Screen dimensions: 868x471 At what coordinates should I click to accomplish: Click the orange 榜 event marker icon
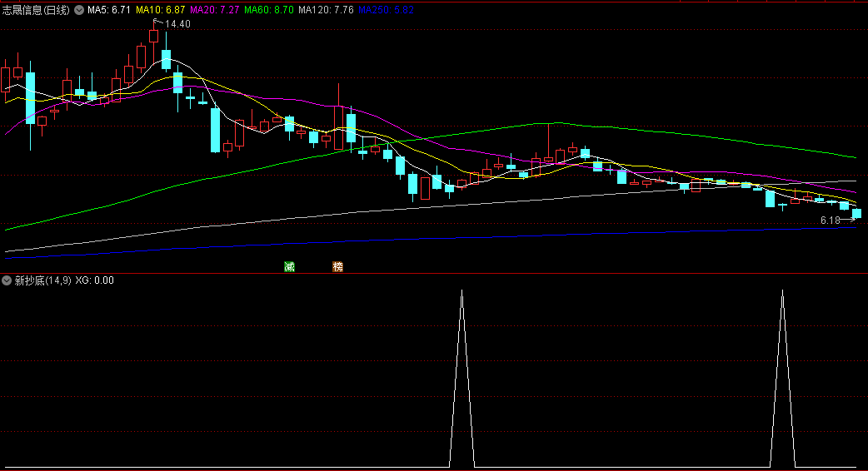click(337, 267)
